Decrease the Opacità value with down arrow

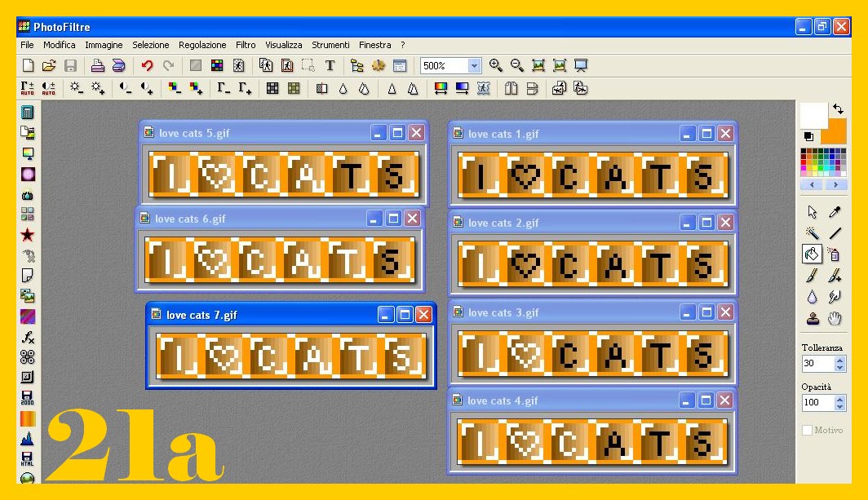(840, 406)
